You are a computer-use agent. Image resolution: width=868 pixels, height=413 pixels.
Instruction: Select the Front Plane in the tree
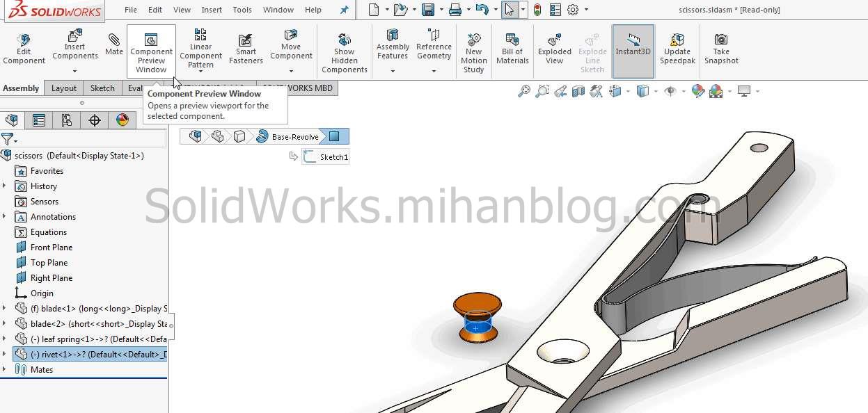pyautogui.click(x=43, y=248)
